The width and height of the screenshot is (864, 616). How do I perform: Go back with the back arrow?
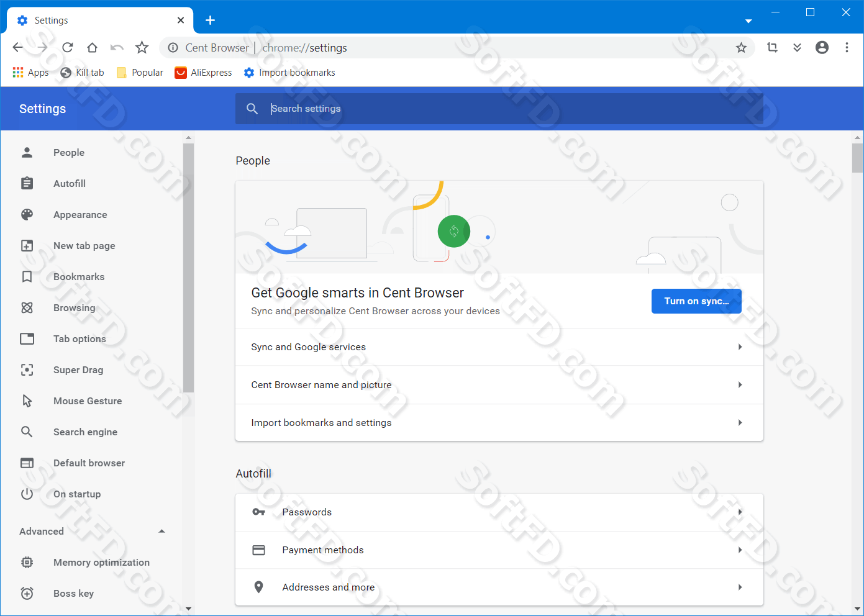(17, 48)
